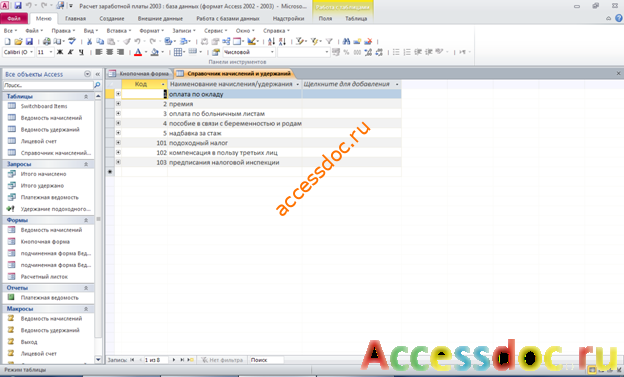Collapse the Макросы group

pos(86,309)
